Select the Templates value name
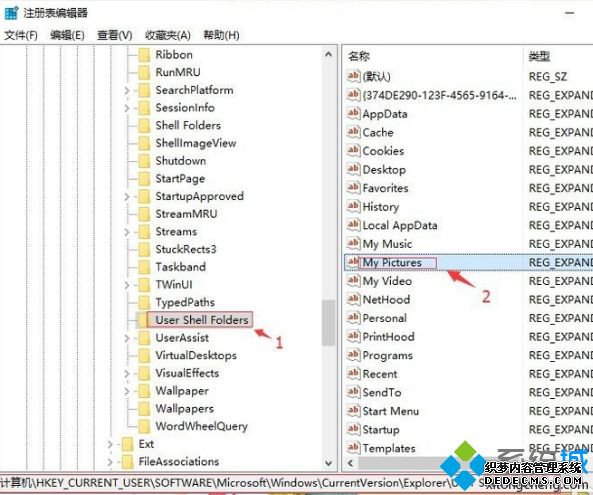Screen dimensions: 593x495 [389, 448]
